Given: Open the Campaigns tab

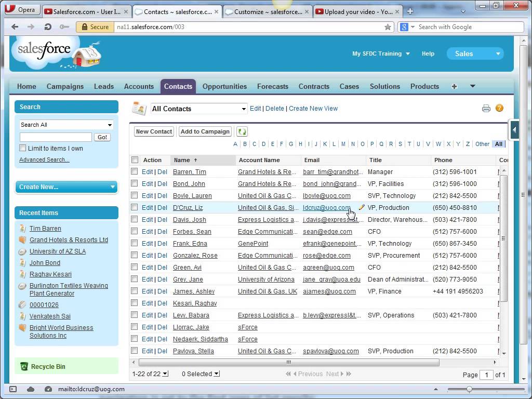Looking at the screenshot, I should pos(65,87).
